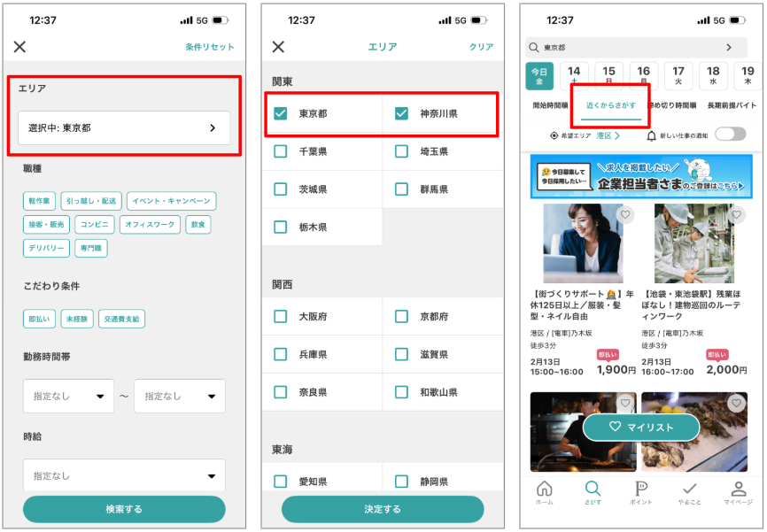Select date 16 in the date strip

[x=644, y=76]
